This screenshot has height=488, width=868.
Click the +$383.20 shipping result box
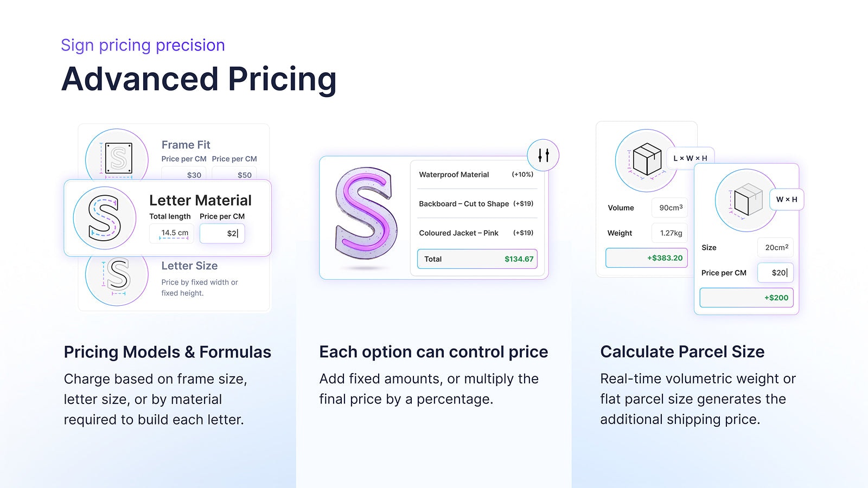[647, 258]
